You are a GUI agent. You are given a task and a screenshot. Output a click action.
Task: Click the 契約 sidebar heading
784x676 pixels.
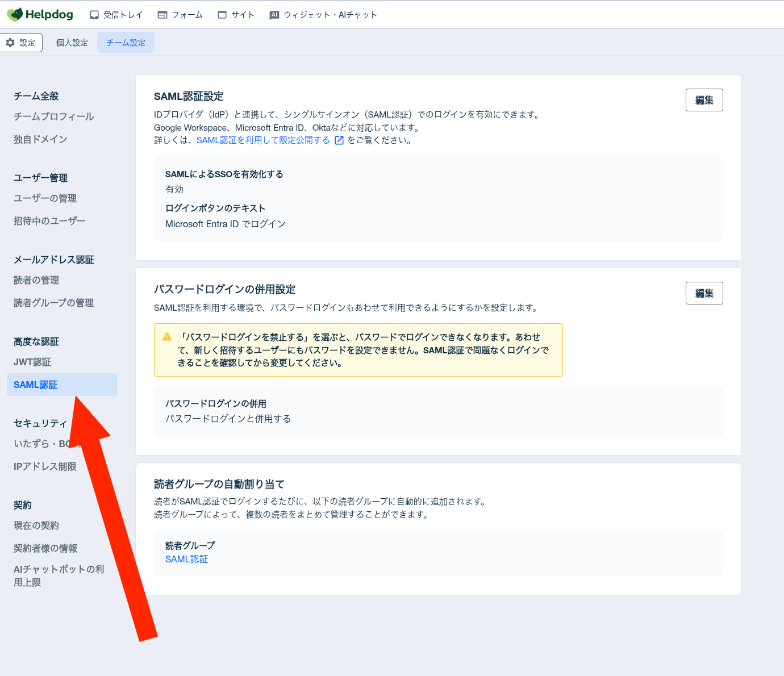(x=23, y=505)
